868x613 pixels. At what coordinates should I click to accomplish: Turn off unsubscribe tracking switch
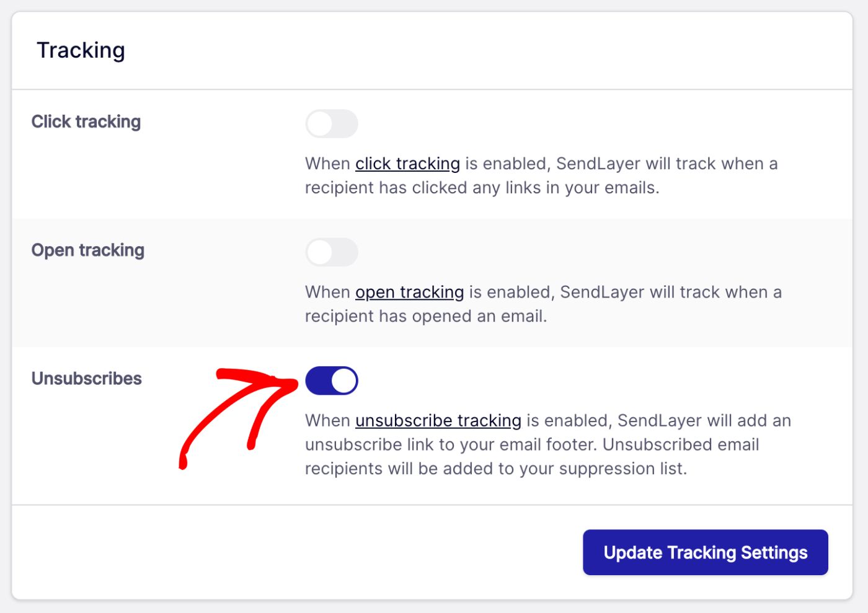pyautogui.click(x=331, y=380)
